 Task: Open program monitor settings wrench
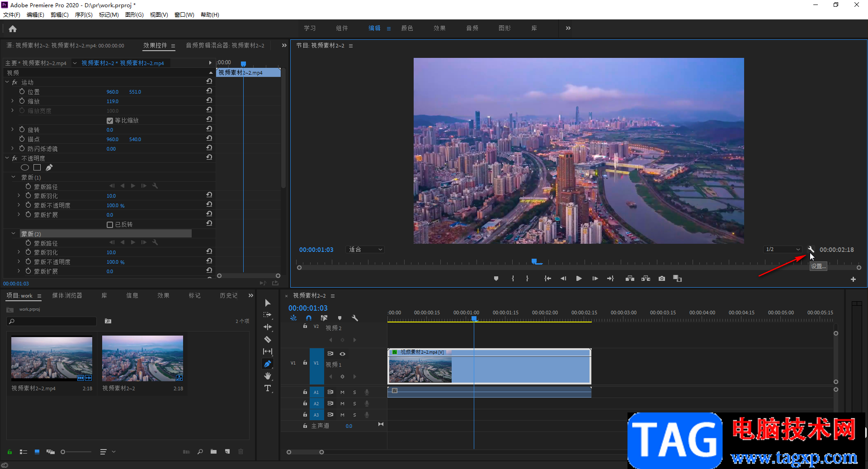point(811,249)
